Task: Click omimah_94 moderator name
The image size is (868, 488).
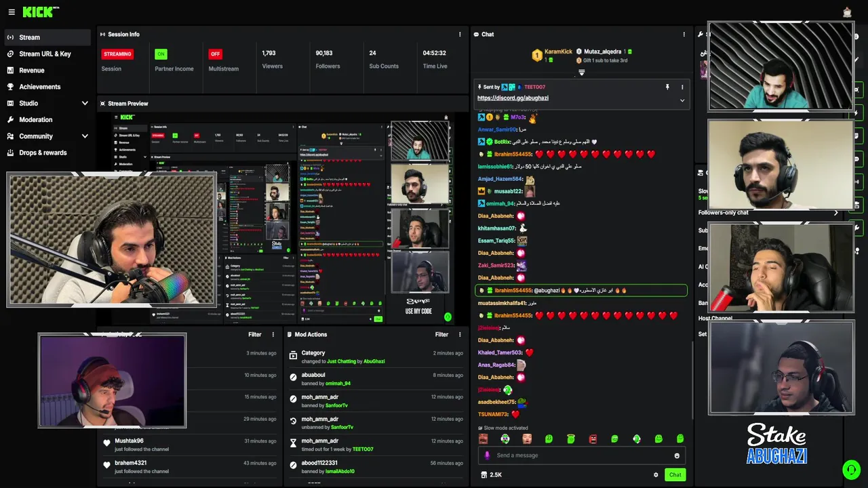Action: click(x=338, y=384)
